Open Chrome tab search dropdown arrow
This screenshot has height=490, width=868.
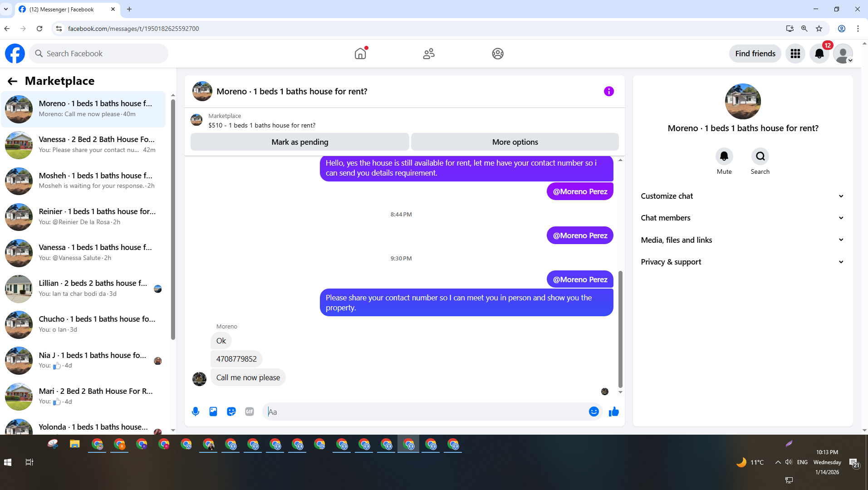click(x=6, y=9)
